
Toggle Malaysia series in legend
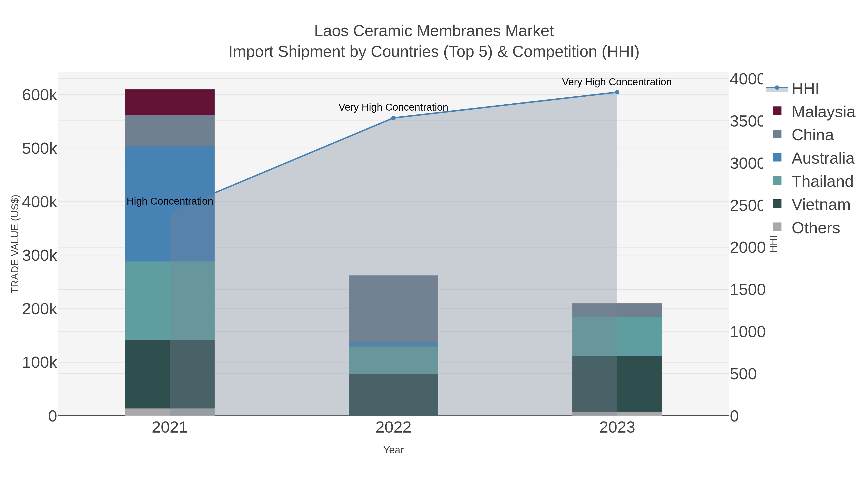(814, 112)
